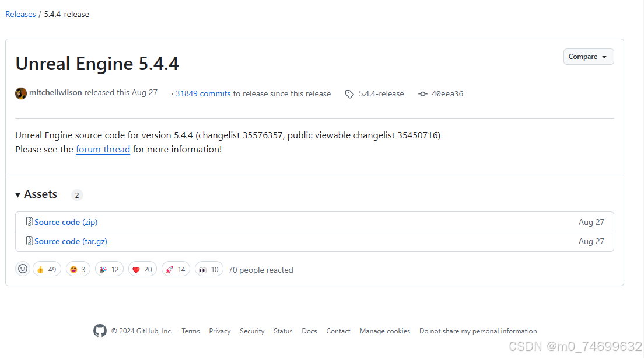Click the '70 people reacted' text
This screenshot has width=644, height=358.
click(261, 270)
